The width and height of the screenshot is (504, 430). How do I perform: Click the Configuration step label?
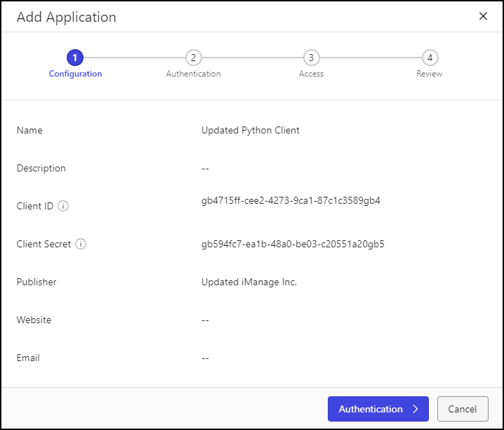point(75,74)
